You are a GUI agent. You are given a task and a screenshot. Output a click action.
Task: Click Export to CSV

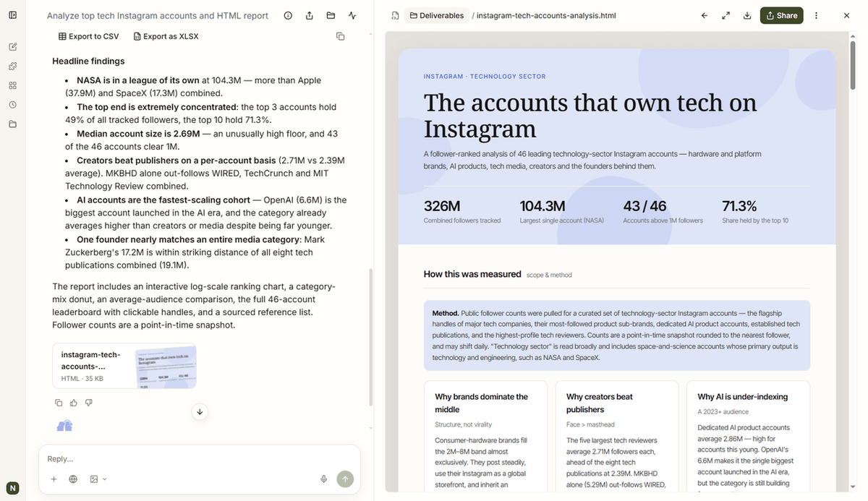(88, 36)
